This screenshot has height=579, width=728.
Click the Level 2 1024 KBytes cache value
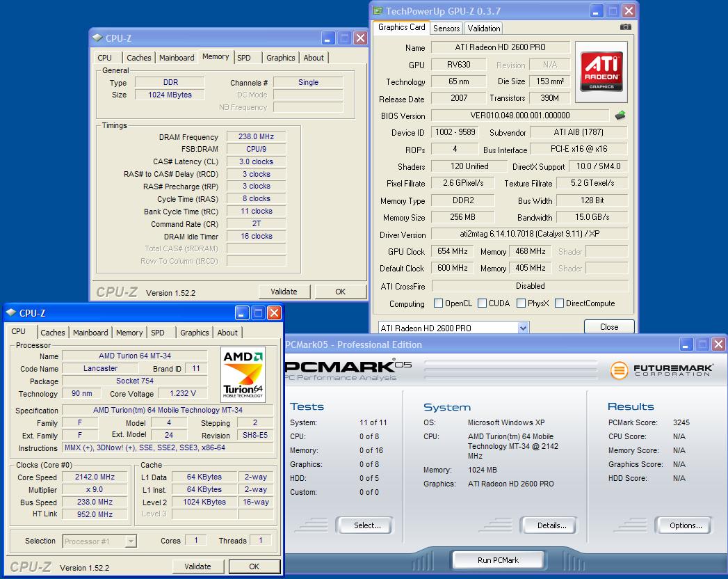(x=204, y=502)
